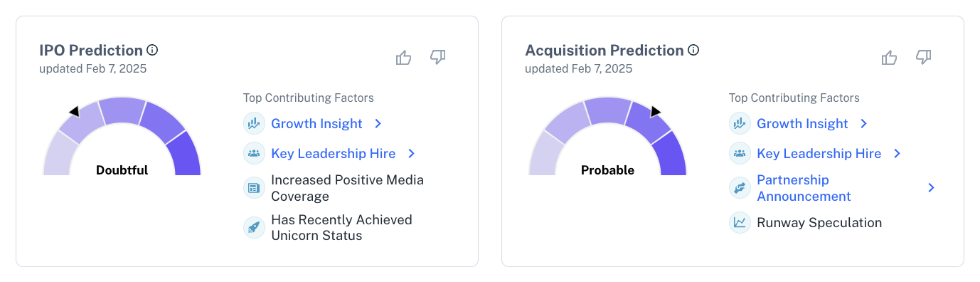980x282 pixels.
Task: Expand Partnership Announcement chevron arrow
Action: tap(932, 188)
